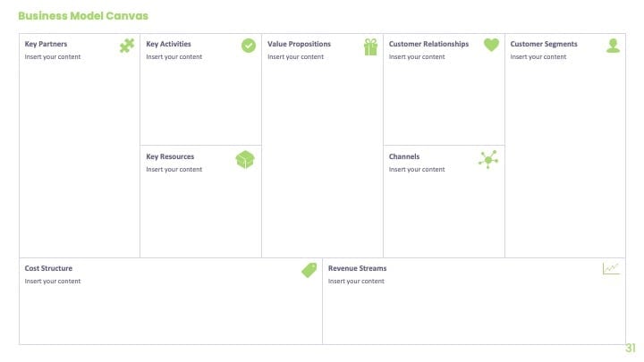Select the open box icon in Key Resources
Viewport: 644px width, 362px height.
pos(245,160)
